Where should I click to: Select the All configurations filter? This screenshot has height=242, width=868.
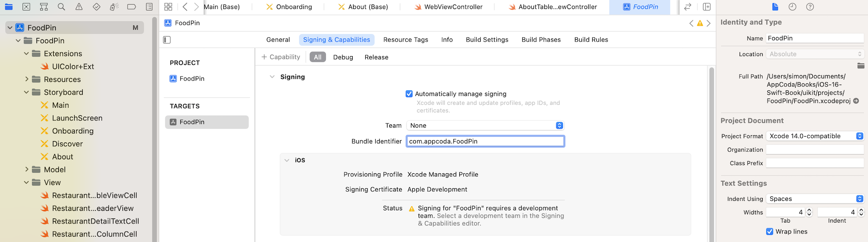coord(318,57)
